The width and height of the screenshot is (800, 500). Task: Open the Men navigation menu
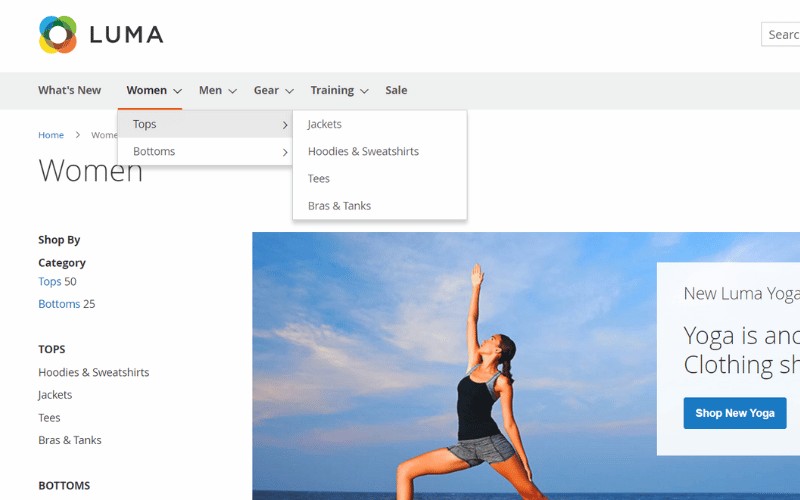pos(210,90)
